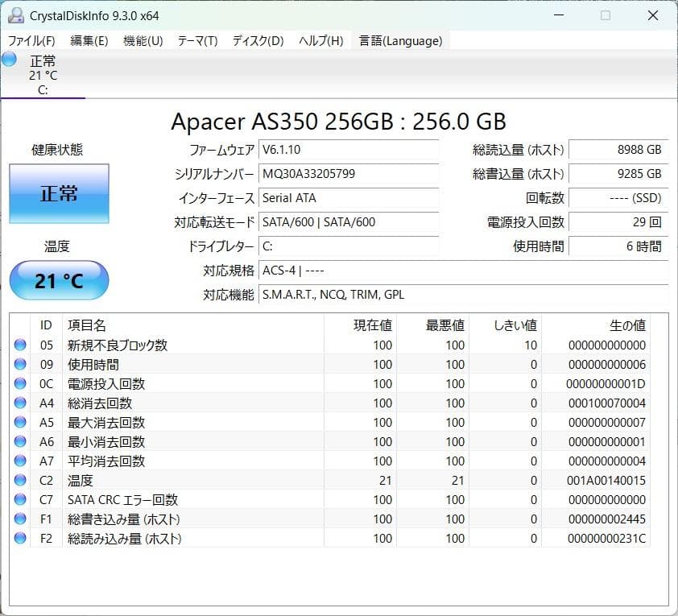Screen dimensions: 678x616
Task: Click status orb for C2 温度 row
Action: 20,480
